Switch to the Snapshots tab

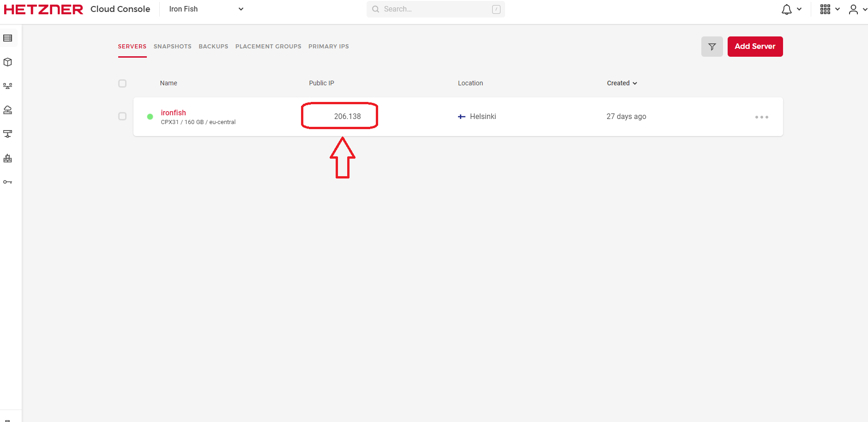coord(173,47)
